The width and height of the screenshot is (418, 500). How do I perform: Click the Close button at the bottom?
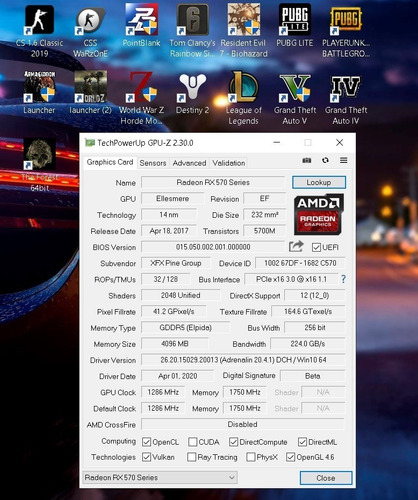[326, 478]
